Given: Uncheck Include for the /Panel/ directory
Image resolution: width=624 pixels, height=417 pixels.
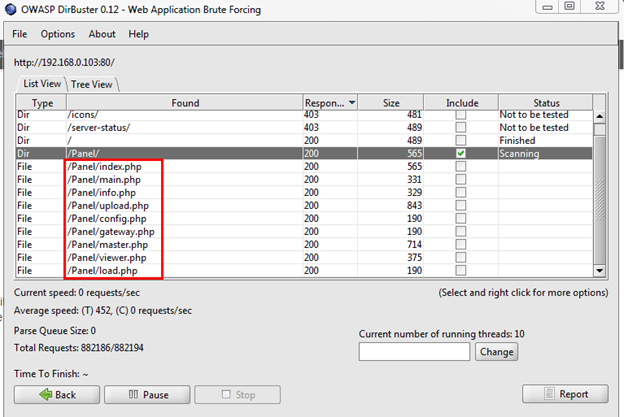Looking at the screenshot, I should click(x=460, y=154).
